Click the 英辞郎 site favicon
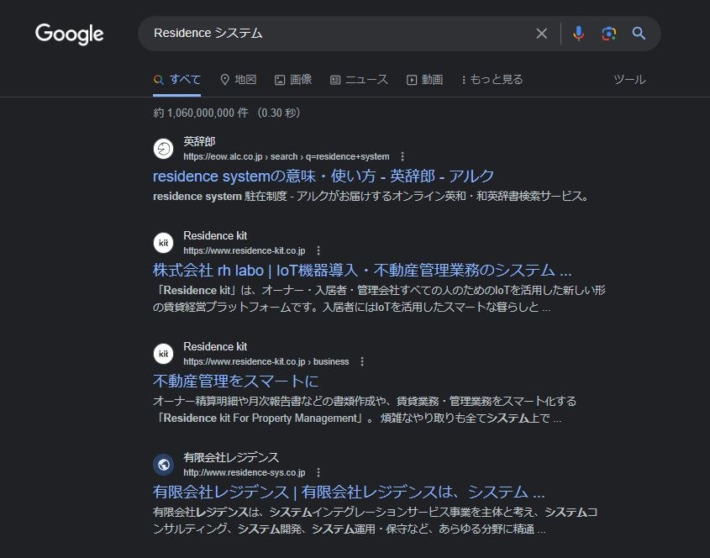The height and width of the screenshot is (558, 710). (x=163, y=149)
